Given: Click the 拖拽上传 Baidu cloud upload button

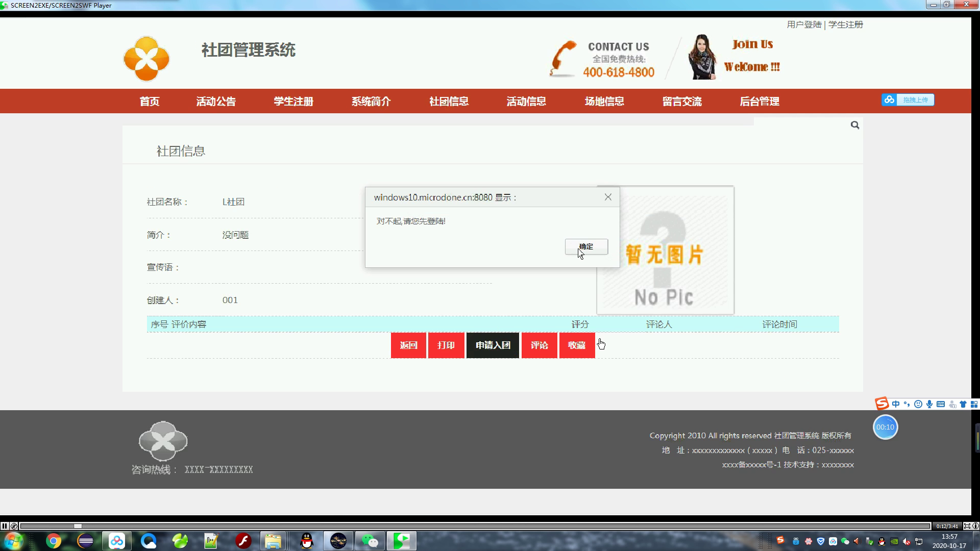Looking at the screenshot, I should [x=908, y=100].
